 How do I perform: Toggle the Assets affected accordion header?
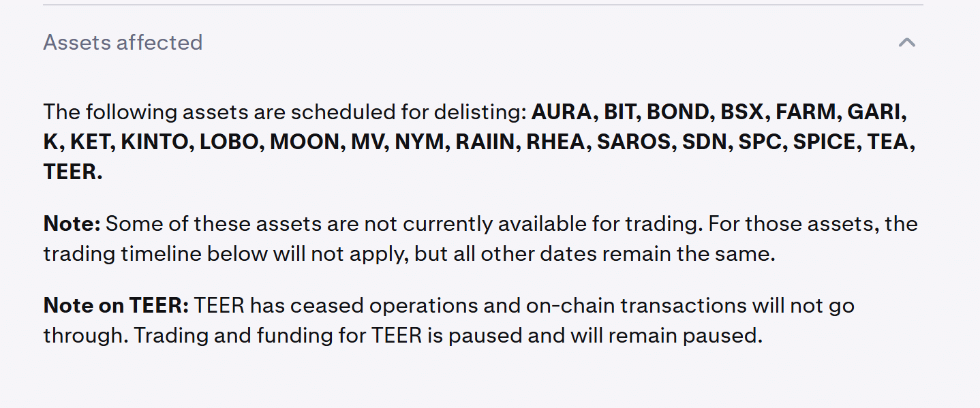point(483,42)
